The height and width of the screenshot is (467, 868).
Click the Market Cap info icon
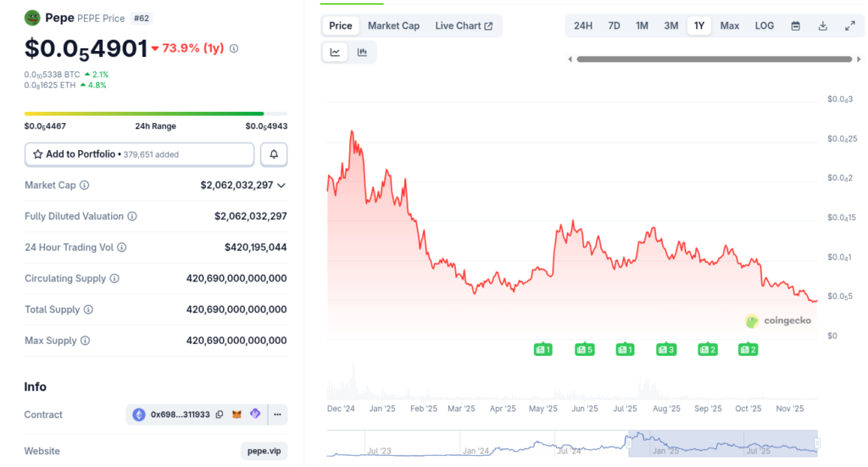click(84, 185)
